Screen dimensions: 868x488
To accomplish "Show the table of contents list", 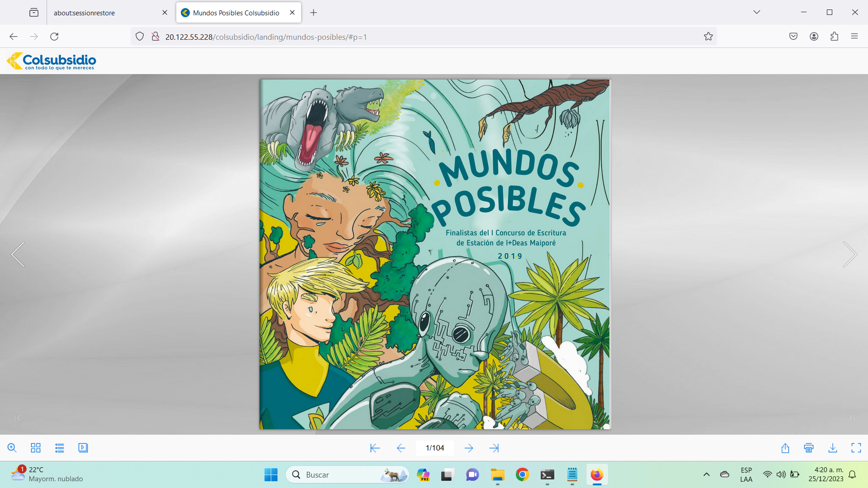I will (60, 448).
